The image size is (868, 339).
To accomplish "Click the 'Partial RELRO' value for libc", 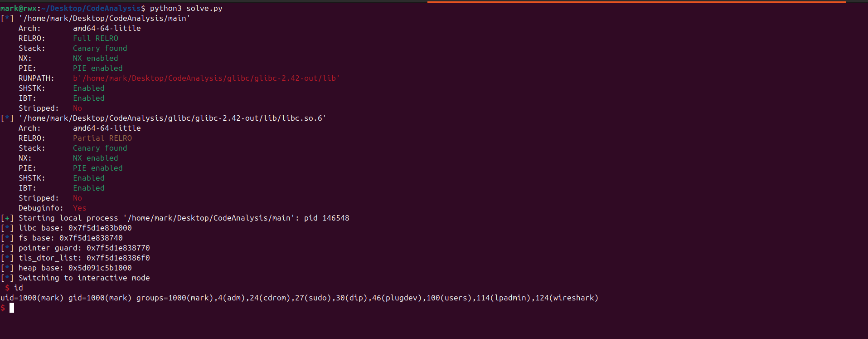I will [x=102, y=138].
